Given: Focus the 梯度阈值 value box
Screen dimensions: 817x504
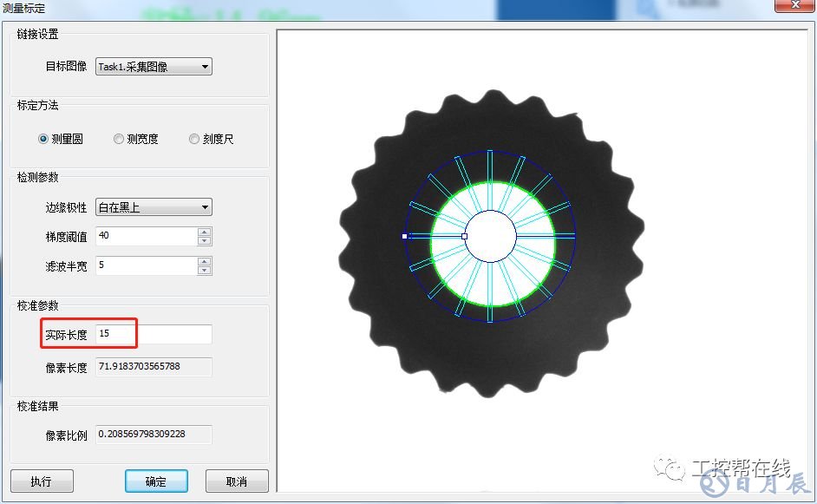Looking at the screenshot, I should click(146, 236).
